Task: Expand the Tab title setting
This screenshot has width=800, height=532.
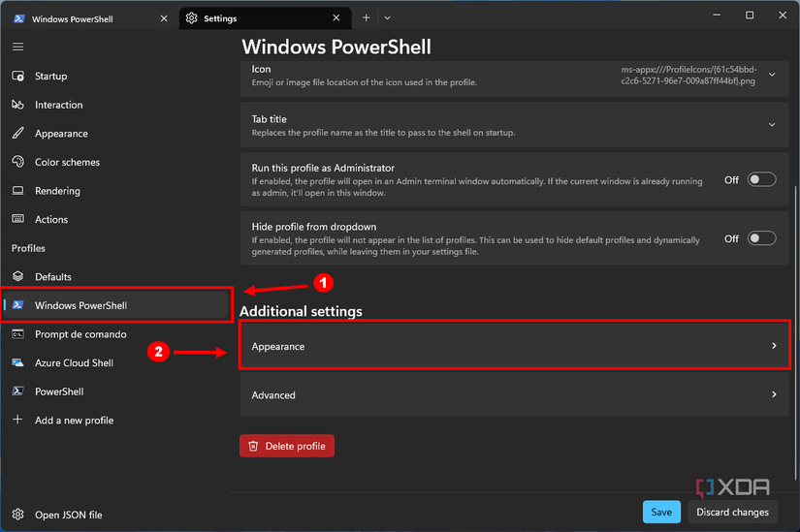Action: [772, 125]
